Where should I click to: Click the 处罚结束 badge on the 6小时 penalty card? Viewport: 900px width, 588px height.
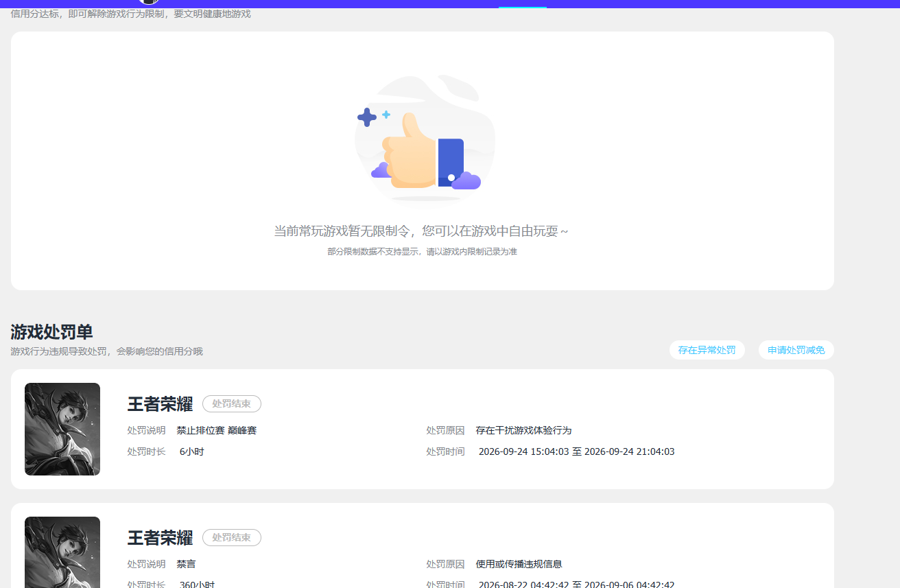tap(232, 403)
